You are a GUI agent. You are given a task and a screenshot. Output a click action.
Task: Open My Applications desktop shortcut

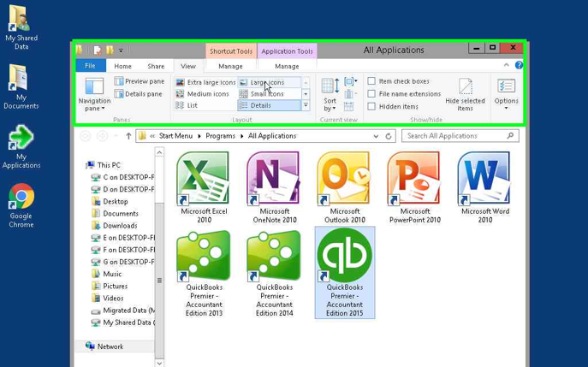point(21,146)
